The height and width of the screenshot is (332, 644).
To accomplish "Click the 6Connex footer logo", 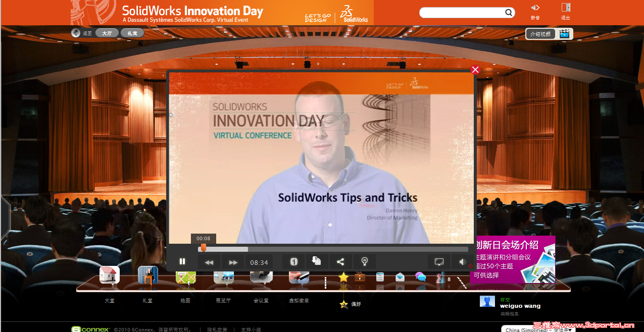I will [x=90, y=329].
